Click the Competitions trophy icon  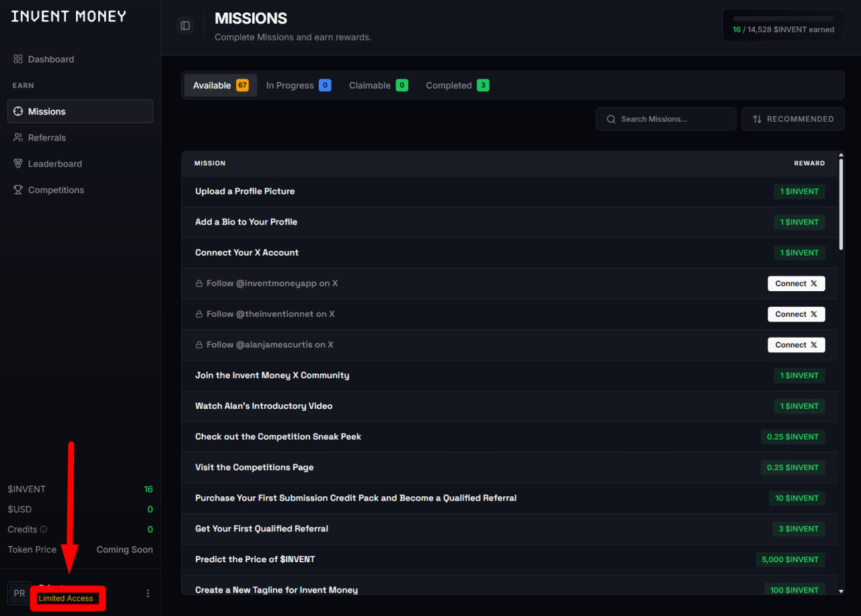(18, 190)
